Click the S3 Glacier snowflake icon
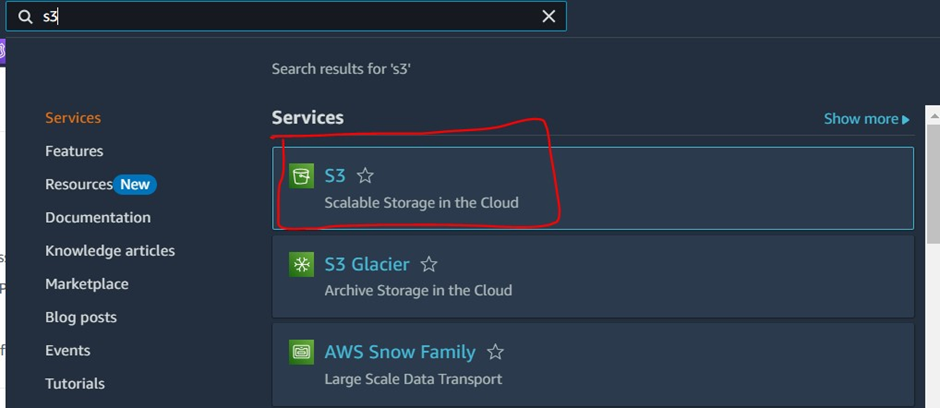The image size is (940, 408). (x=301, y=264)
